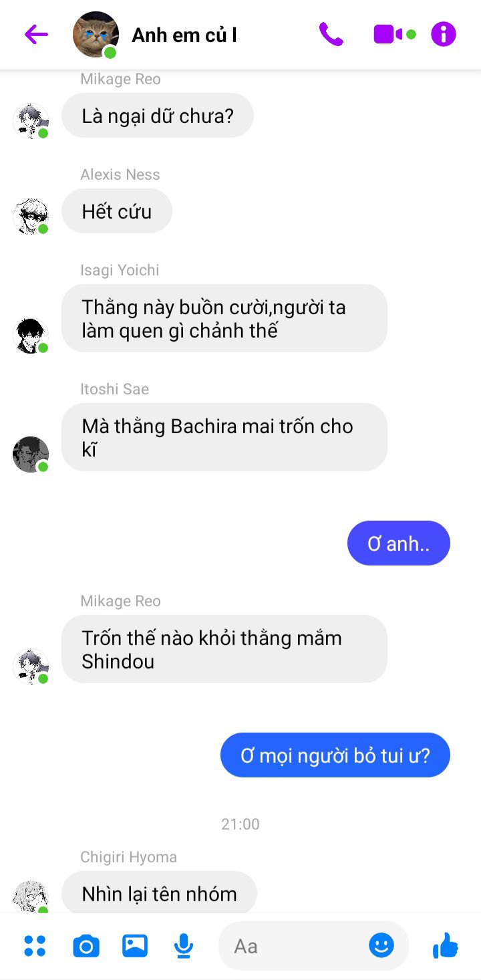The width and height of the screenshot is (481, 980).
Task: Open the group cat avatar in the header
Action: (x=96, y=34)
